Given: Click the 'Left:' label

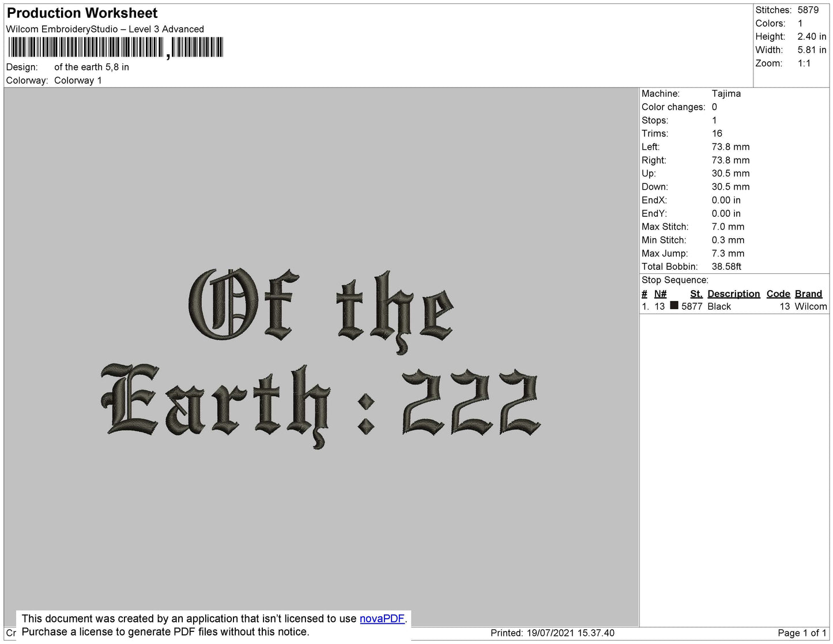Looking at the screenshot, I should (650, 146).
